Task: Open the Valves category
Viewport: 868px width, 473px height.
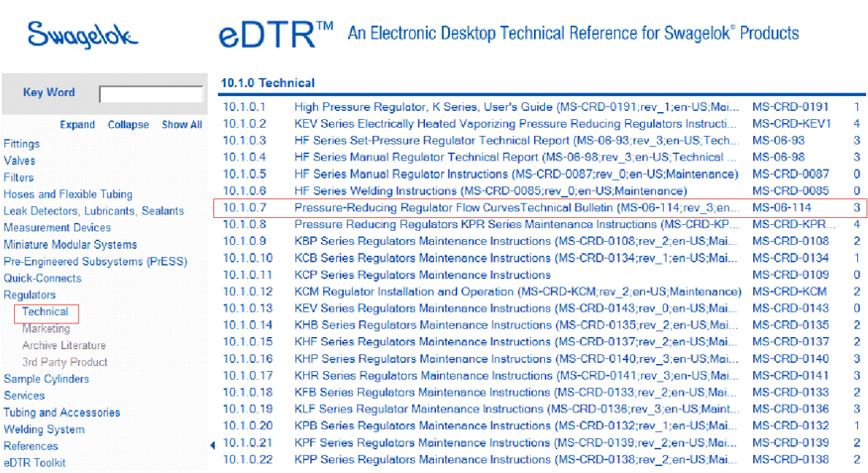Action: coord(20,161)
